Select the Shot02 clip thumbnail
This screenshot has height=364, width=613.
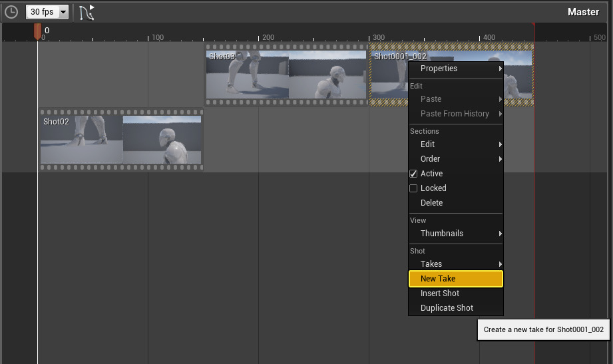point(121,140)
